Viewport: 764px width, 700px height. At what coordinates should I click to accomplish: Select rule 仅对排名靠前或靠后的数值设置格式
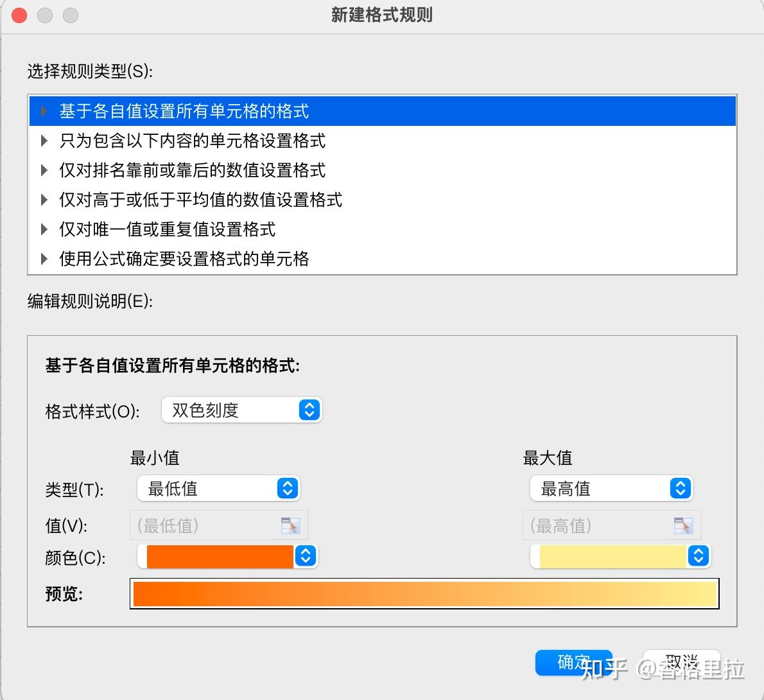(192, 170)
